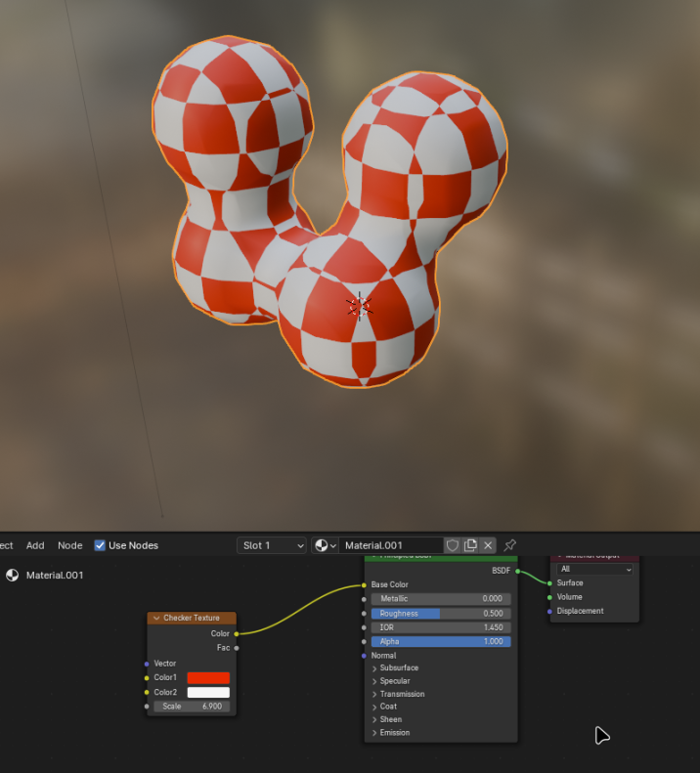Screen dimensions: 700x773
Task: Click the Displacement input socket
Action: (x=549, y=612)
